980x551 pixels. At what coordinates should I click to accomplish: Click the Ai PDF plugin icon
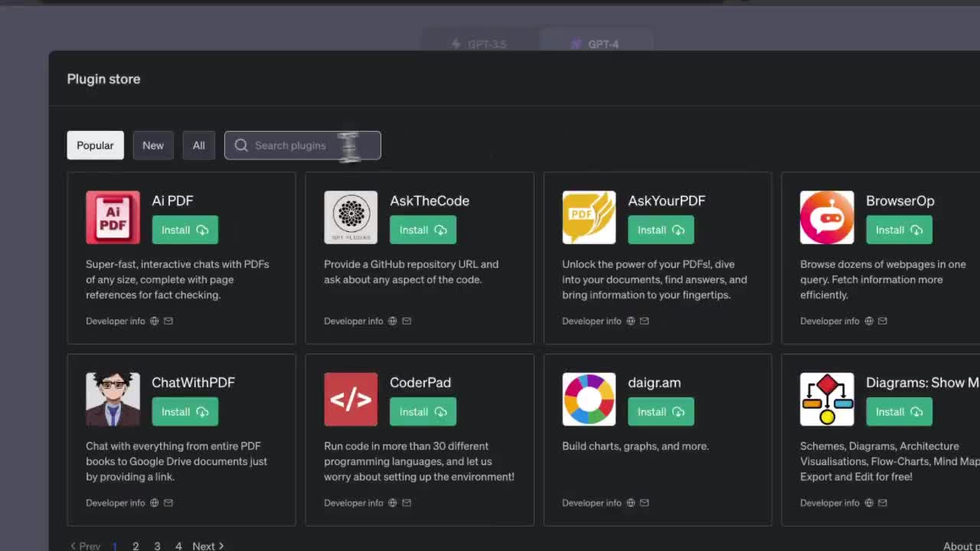[113, 217]
